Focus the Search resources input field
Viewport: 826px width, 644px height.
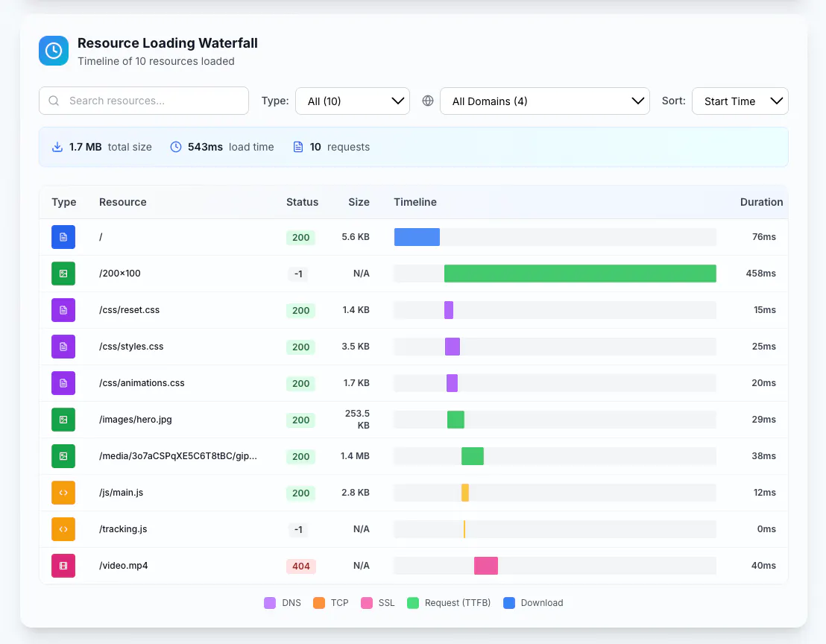click(x=144, y=101)
